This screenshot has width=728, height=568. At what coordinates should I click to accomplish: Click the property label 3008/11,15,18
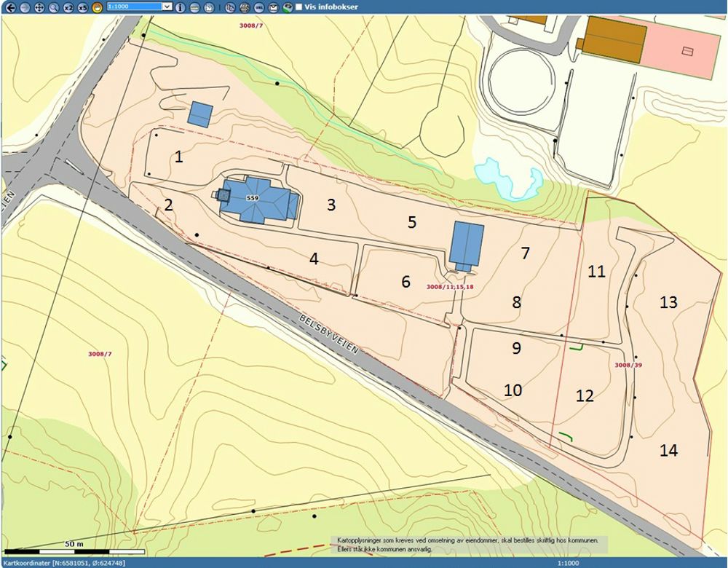coord(450,287)
